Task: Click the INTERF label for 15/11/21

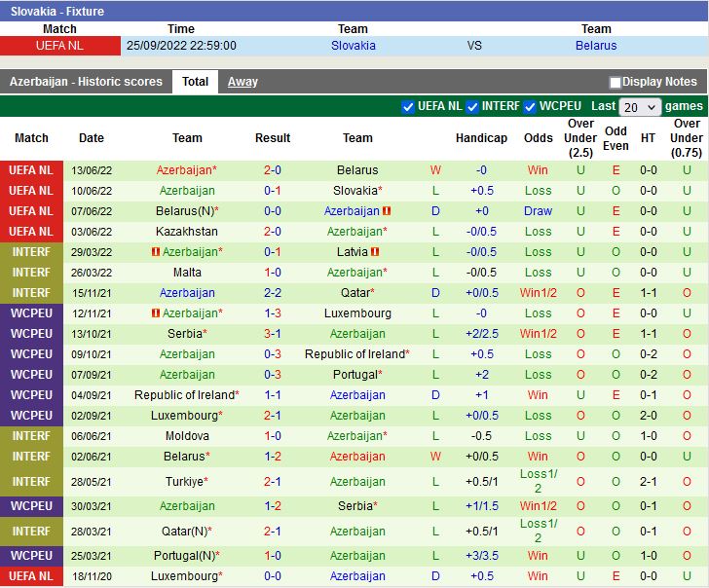Action: [x=31, y=293]
